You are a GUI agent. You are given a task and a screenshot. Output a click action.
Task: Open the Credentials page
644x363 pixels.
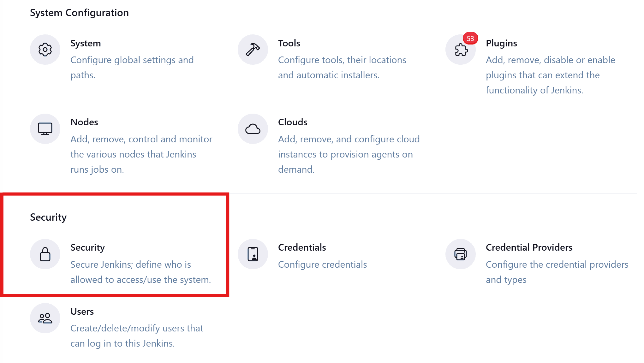click(302, 247)
